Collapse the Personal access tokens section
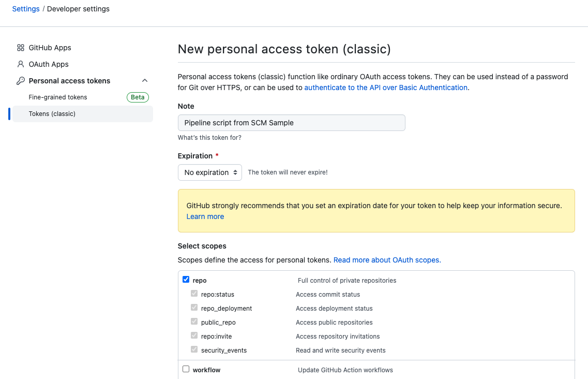Image resolution: width=588 pixels, height=379 pixels. pos(145,80)
